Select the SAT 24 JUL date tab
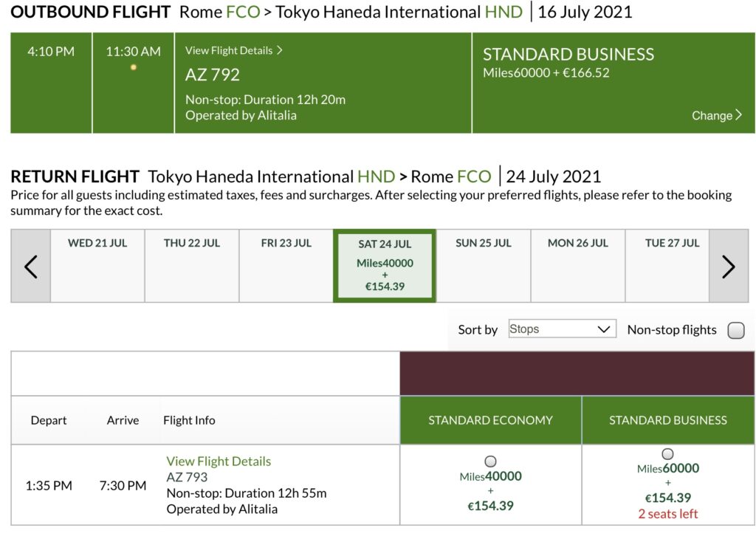The height and width of the screenshot is (556, 756). tap(385, 265)
